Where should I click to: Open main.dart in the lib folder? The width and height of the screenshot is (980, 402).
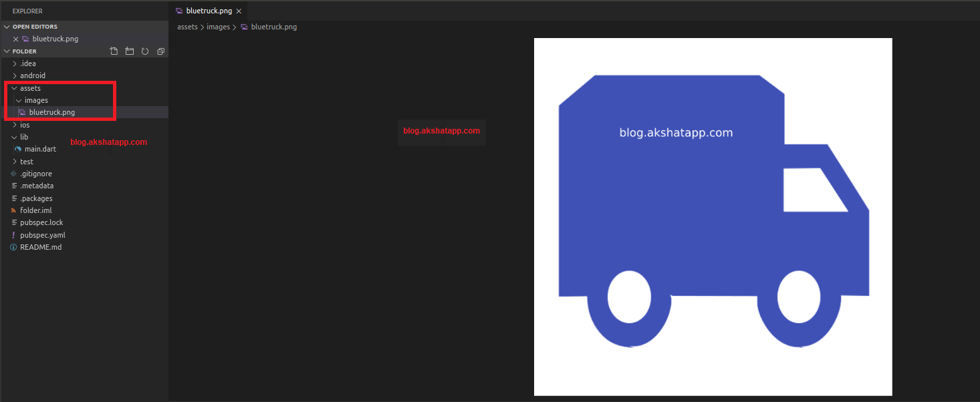(x=40, y=150)
